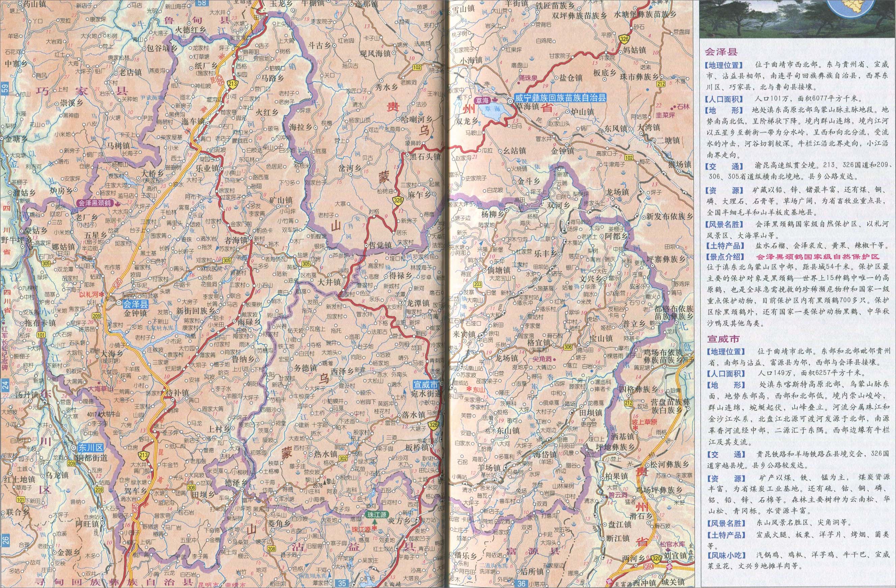Click the green tree icon under 珠江源
Viewport: 896px width, 588px height.
coord(374,522)
